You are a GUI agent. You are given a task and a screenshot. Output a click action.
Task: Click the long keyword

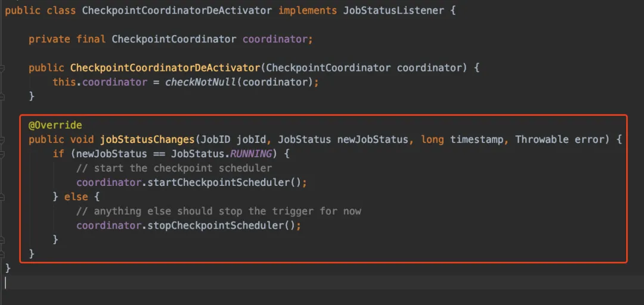click(432, 139)
